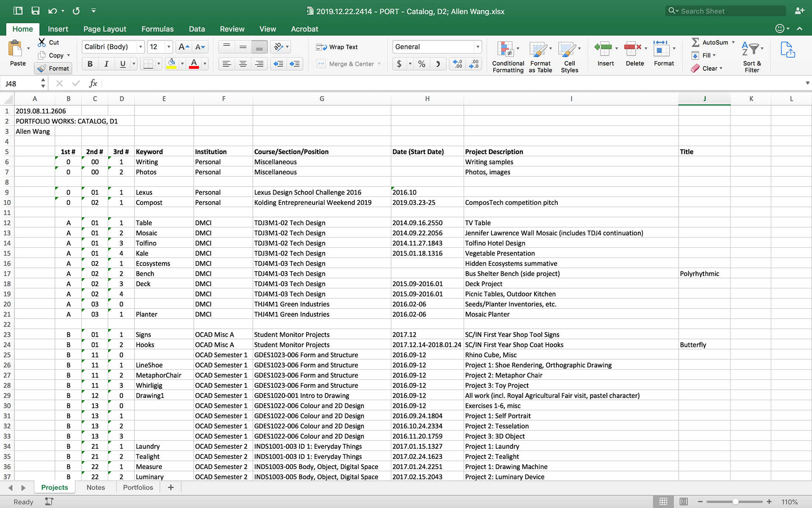812x508 pixels.
Task: Click the Cell Styles button
Action: click(569, 57)
